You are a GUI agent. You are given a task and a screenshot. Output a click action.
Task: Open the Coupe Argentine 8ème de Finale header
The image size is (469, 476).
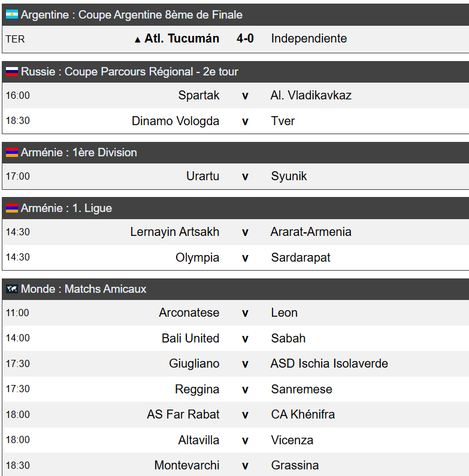pos(235,14)
